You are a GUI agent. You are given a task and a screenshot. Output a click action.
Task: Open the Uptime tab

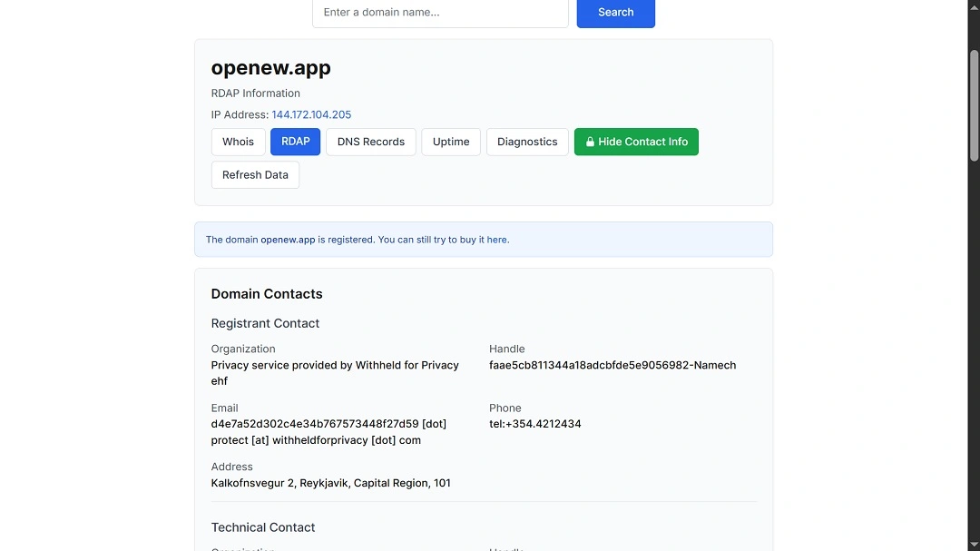(x=451, y=142)
